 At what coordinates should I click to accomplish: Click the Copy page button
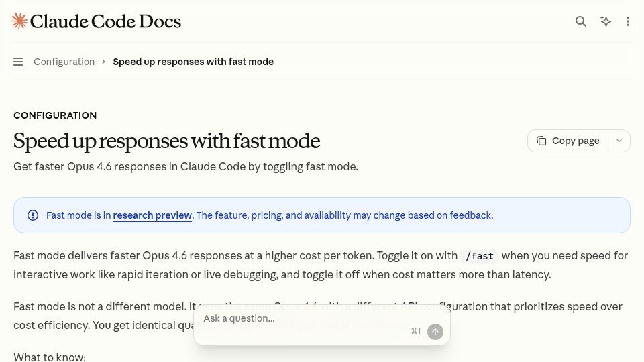point(568,141)
